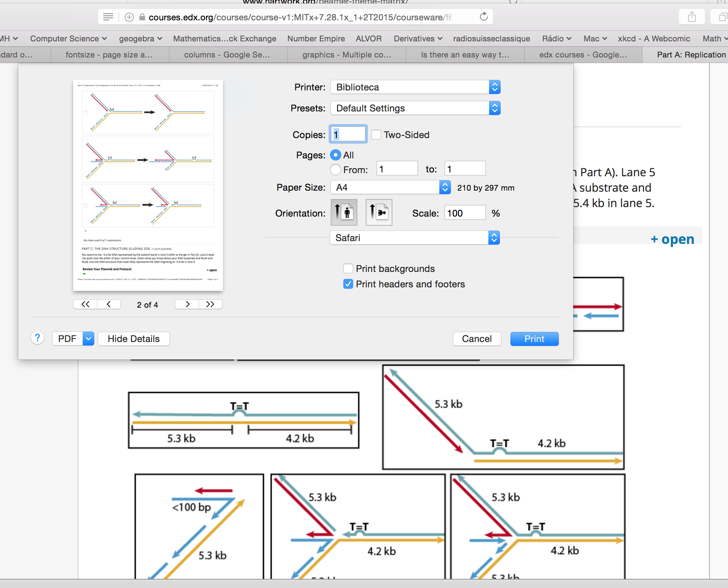Click the Share toolbar icon
Screen dimensions: 728x588
[692, 17]
